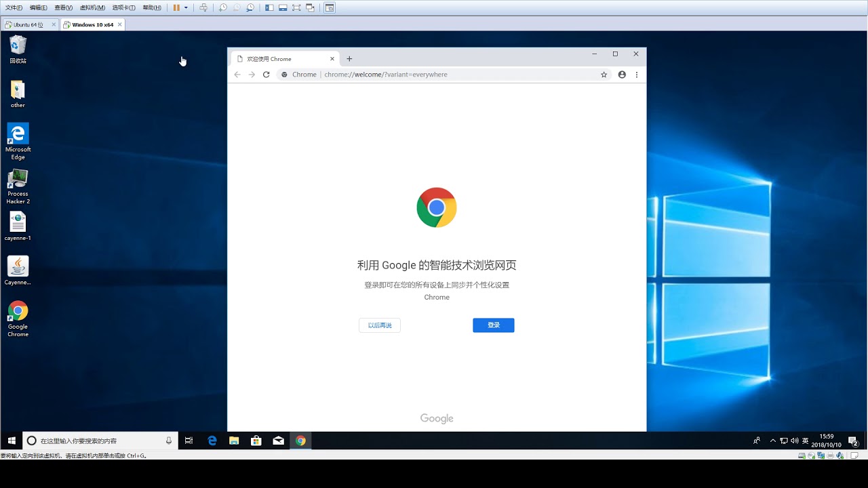Viewport: 868px width, 488px height.
Task: Toggle the VMware library sidebar view
Action: pyautogui.click(x=269, y=7)
